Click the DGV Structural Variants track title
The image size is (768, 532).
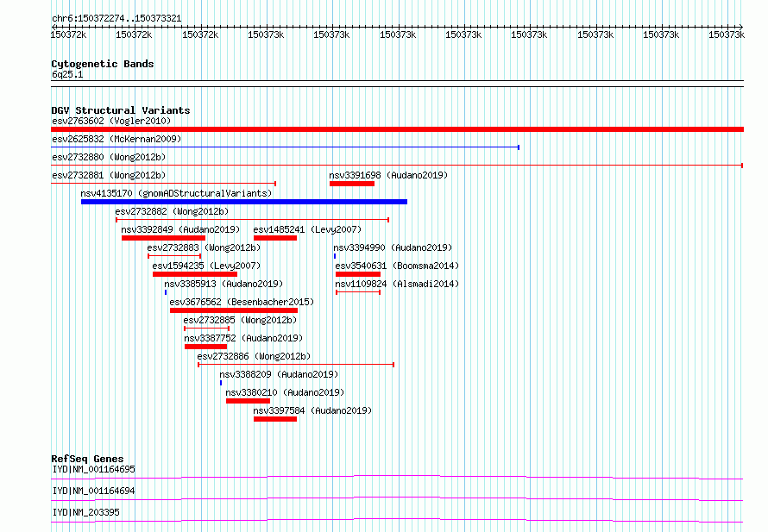(121, 110)
